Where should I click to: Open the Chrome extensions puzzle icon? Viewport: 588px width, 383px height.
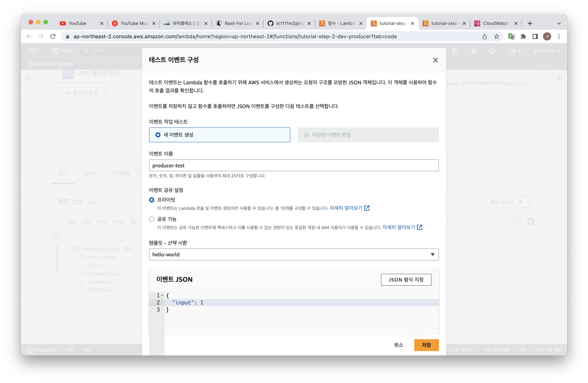coord(523,37)
